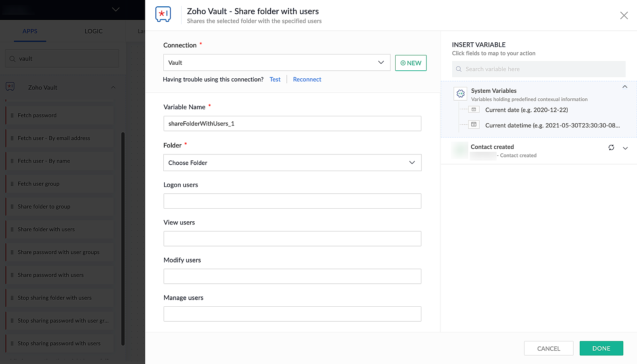Select Fetch password action

coord(60,115)
